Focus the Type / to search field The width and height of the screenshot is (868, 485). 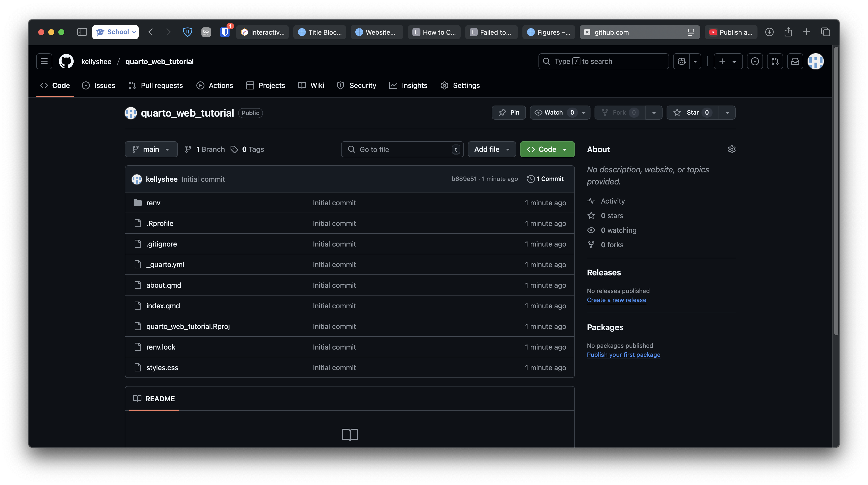coord(604,61)
